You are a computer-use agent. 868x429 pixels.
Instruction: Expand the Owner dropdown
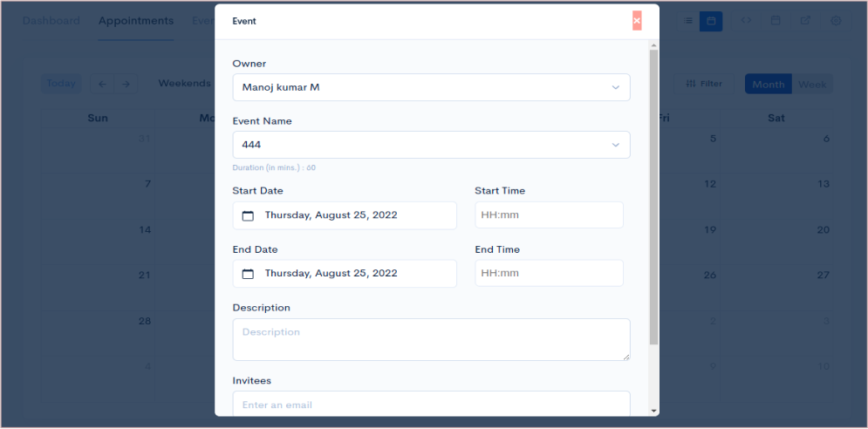[x=431, y=87]
